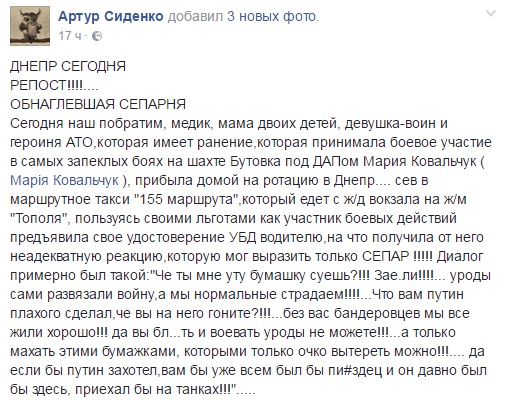Open the owl profile picture of the author
The image size is (505, 400).
30,26
